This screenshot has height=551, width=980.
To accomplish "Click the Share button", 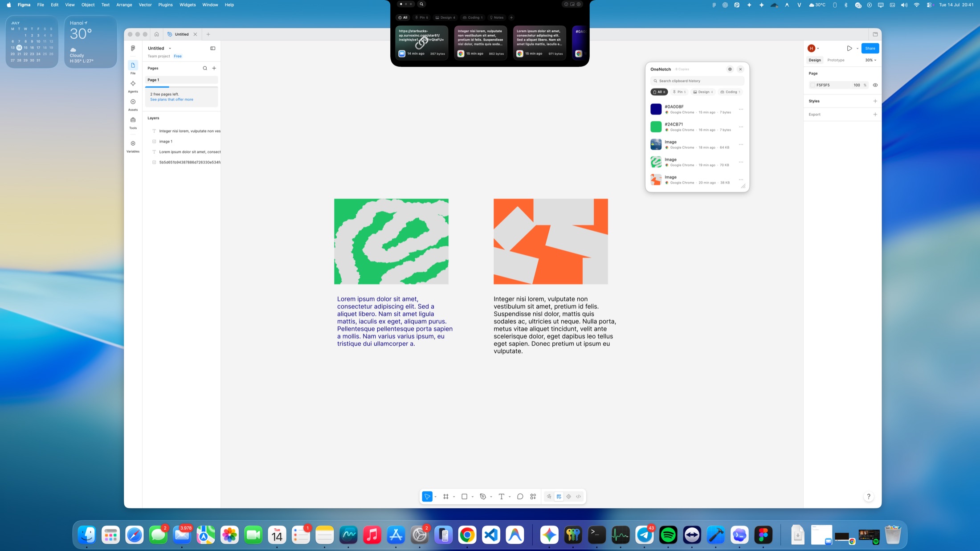I will coord(870,48).
